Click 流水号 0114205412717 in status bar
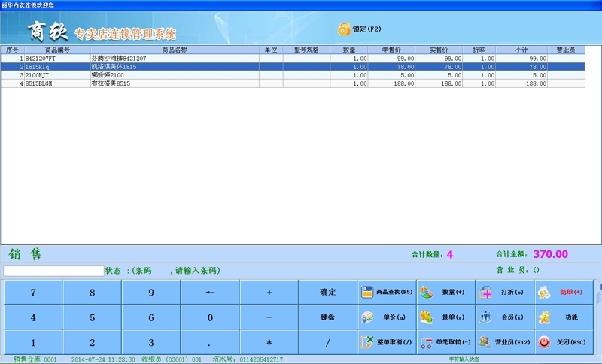Image resolution: width=602 pixels, height=364 pixels. [248, 359]
